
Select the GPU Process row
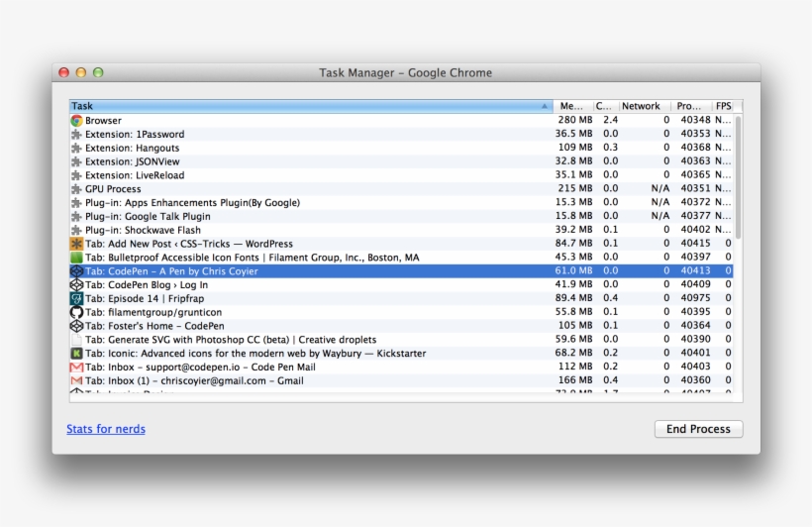point(401,188)
